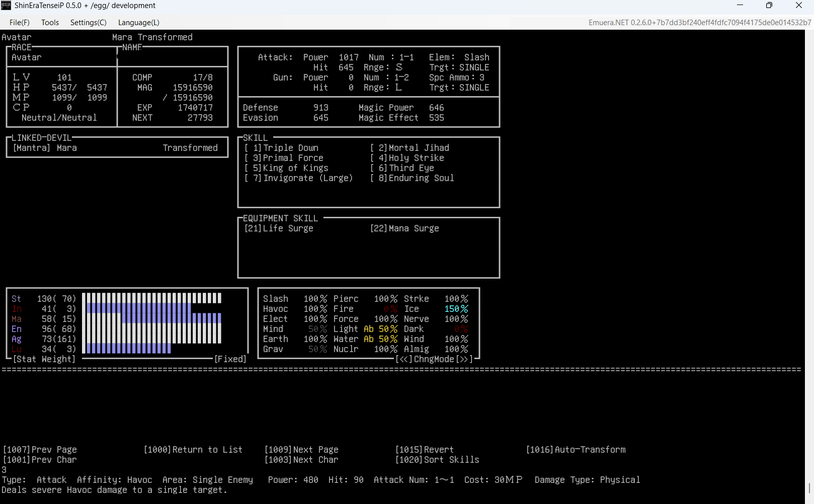
Task: Choose [1000] Return to List
Action: click(193, 450)
